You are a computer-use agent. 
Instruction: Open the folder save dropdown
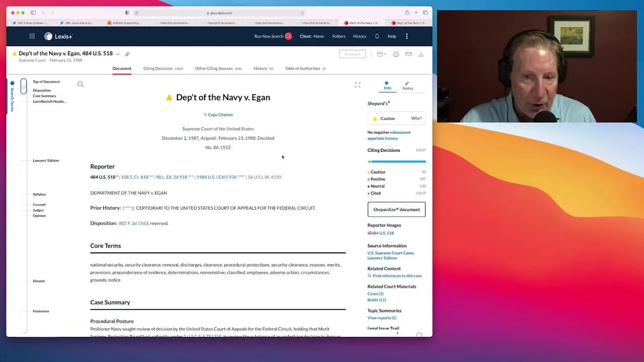pos(381,54)
